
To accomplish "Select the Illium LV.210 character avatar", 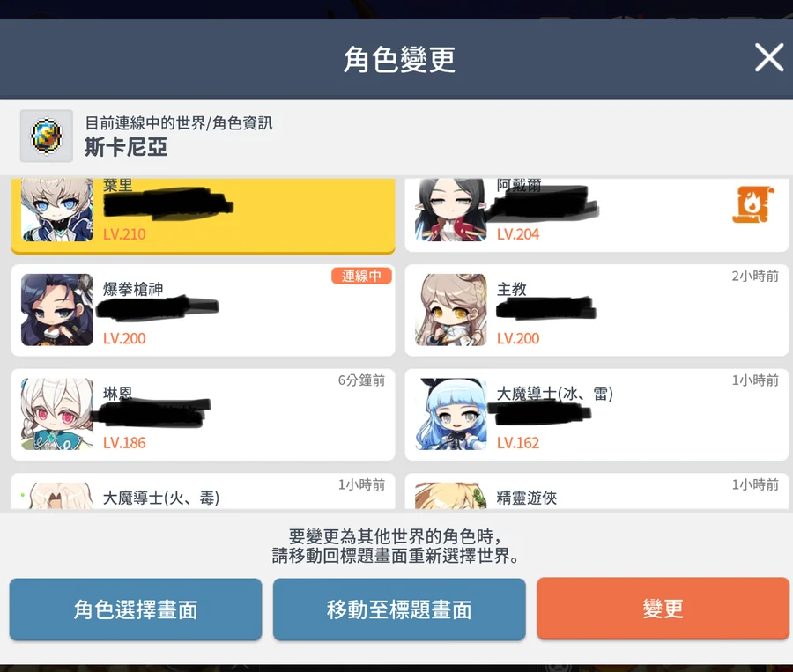I will coord(57,210).
